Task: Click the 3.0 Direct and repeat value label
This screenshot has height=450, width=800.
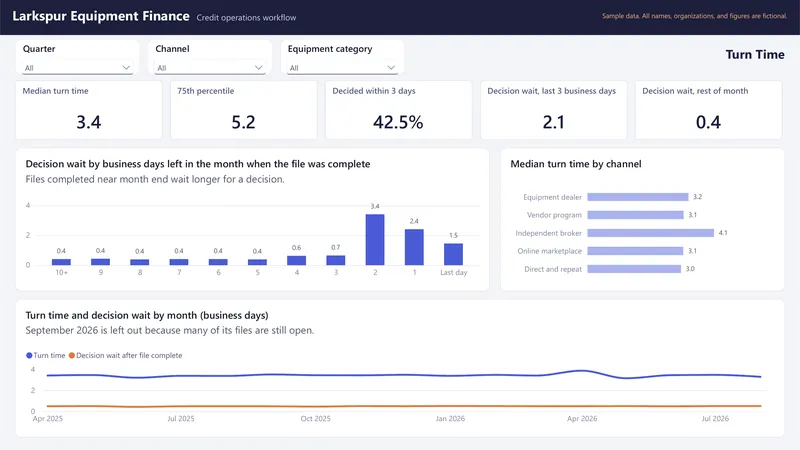Action: click(x=690, y=269)
